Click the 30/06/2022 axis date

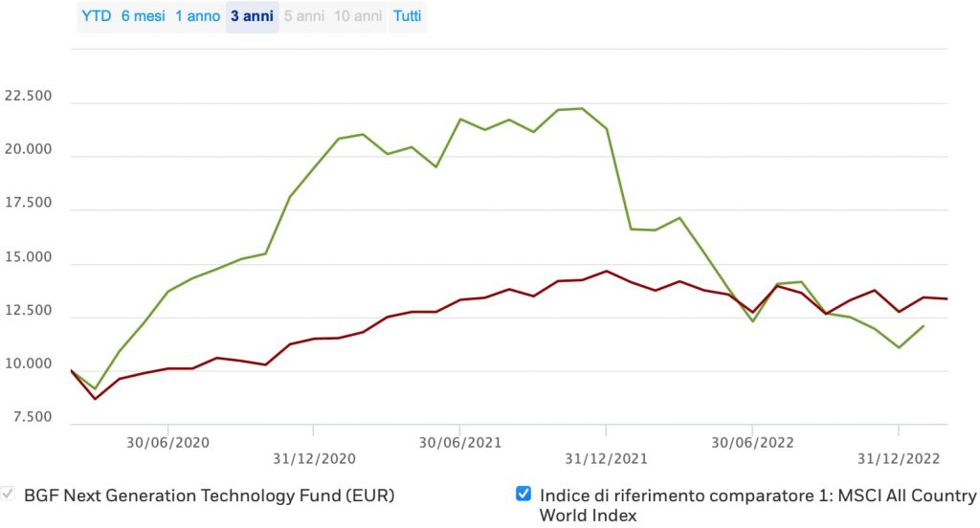pos(751,442)
